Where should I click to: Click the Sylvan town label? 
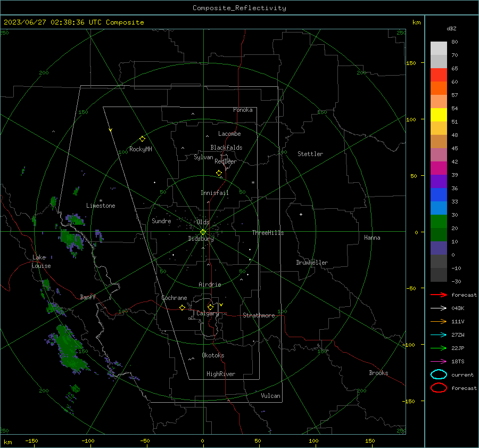203,157
